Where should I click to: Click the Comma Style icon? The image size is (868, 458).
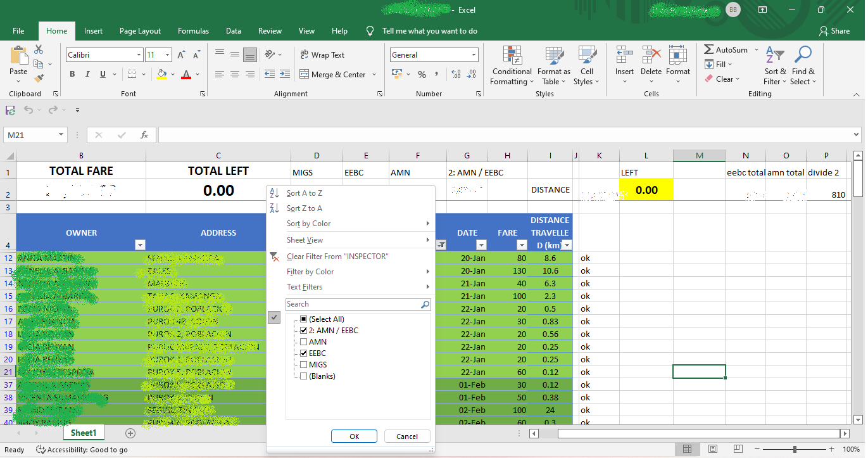click(437, 74)
